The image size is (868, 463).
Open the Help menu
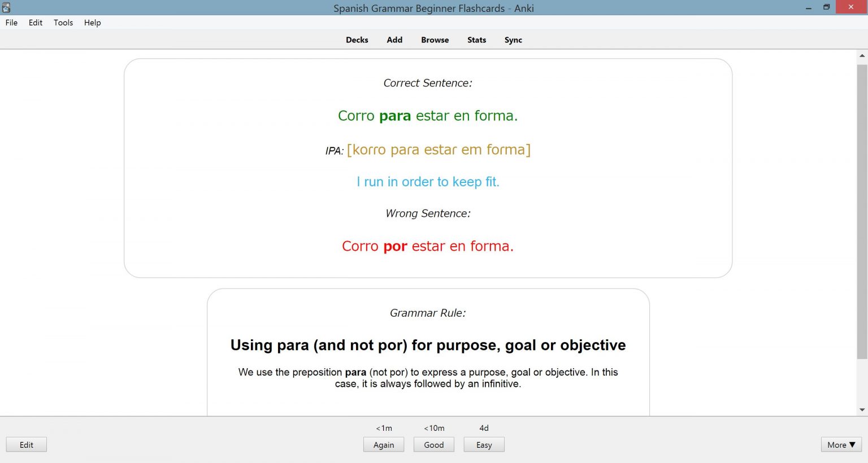click(x=92, y=23)
